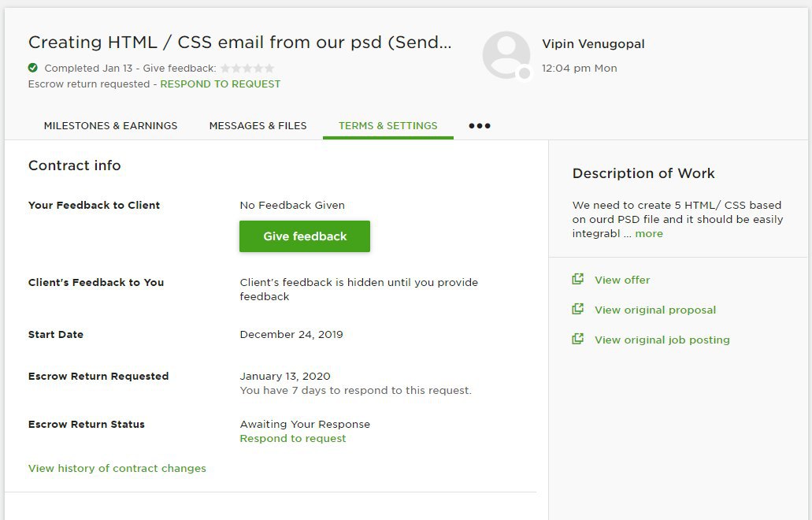Image resolution: width=812 pixels, height=520 pixels.
Task: Expand the description with the more link
Action: 649,233
